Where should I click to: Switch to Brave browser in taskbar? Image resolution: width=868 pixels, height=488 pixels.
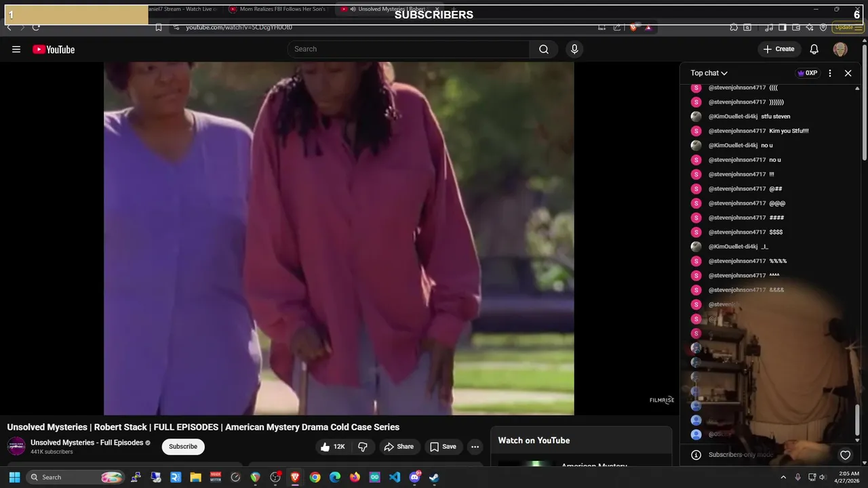(295, 477)
